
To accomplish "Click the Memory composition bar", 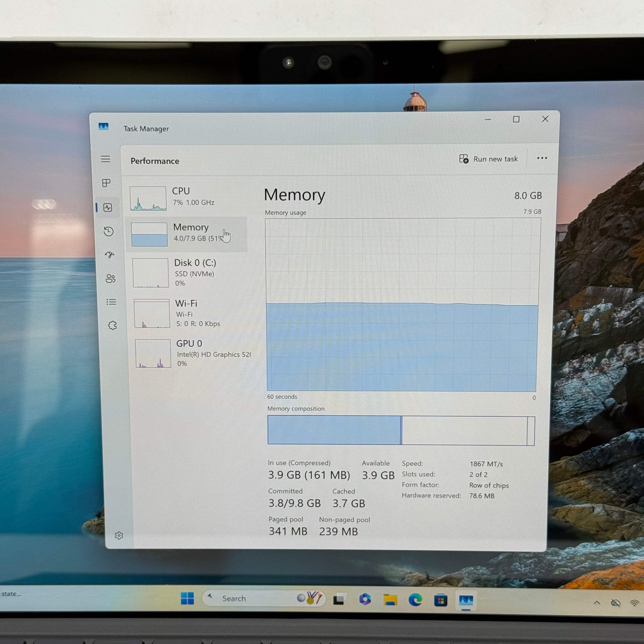I will (x=401, y=431).
